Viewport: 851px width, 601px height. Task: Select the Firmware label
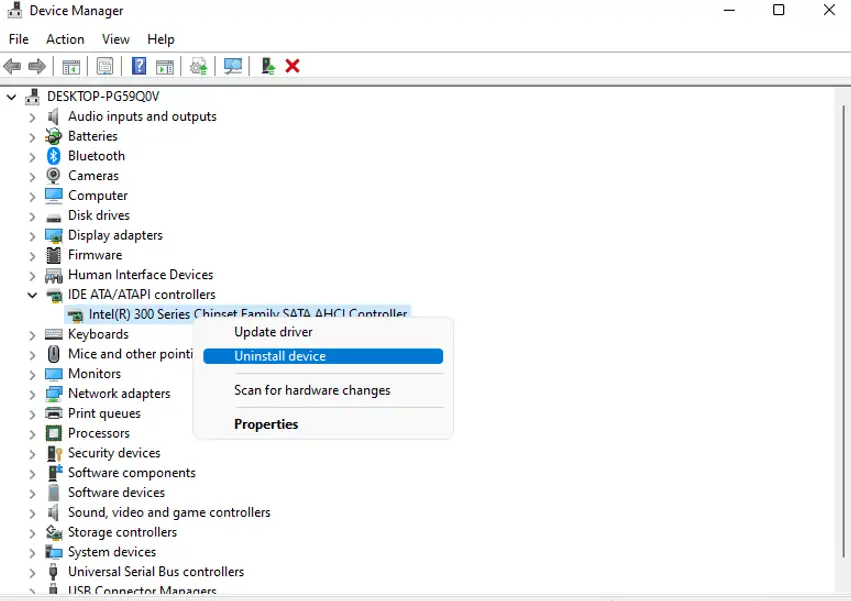[x=95, y=255]
